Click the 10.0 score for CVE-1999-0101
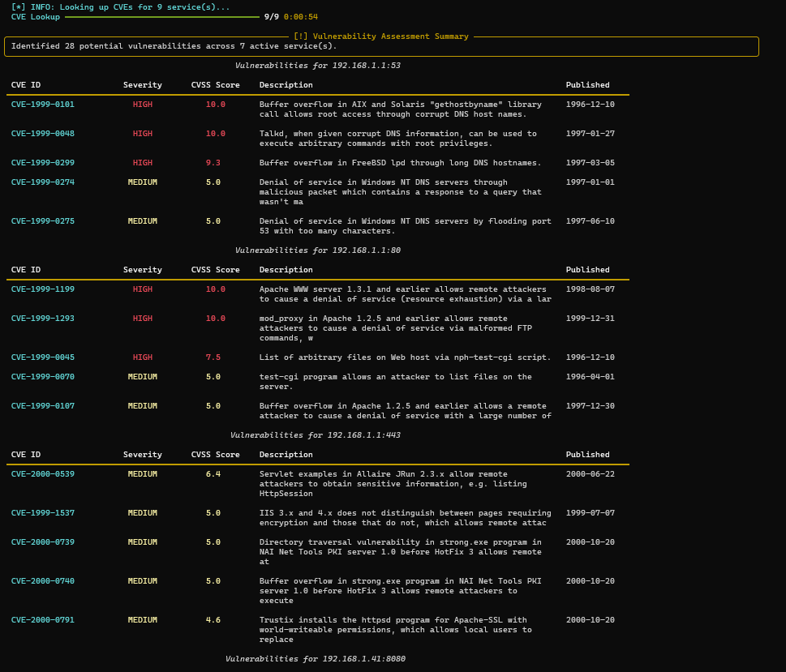 click(x=216, y=105)
